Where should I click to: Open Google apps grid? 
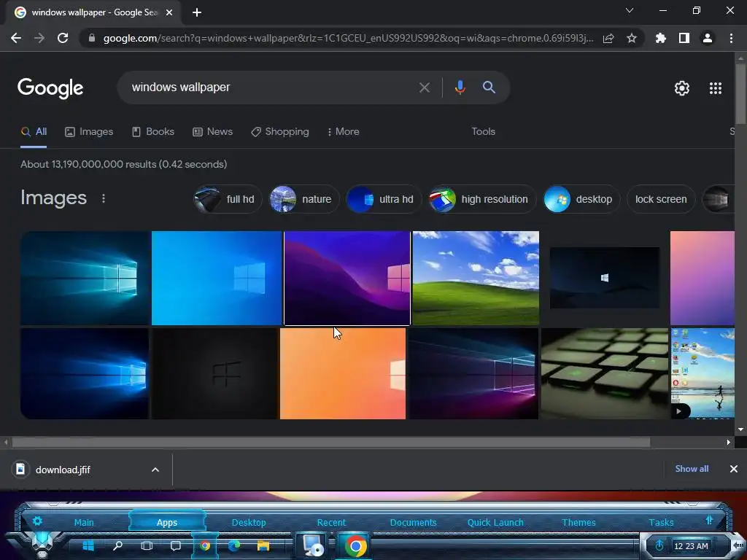(716, 88)
